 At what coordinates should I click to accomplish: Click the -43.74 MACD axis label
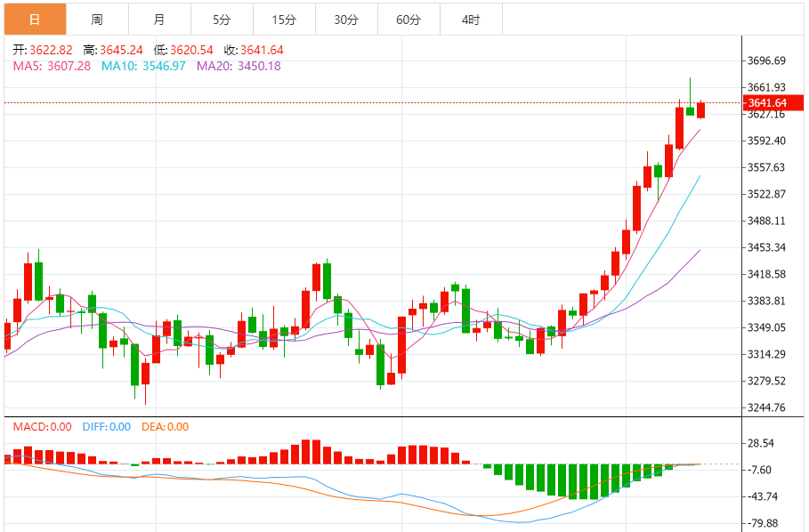tap(763, 497)
